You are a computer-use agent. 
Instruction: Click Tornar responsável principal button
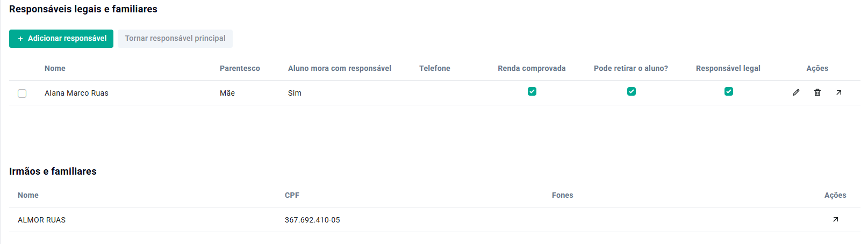(x=175, y=39)
